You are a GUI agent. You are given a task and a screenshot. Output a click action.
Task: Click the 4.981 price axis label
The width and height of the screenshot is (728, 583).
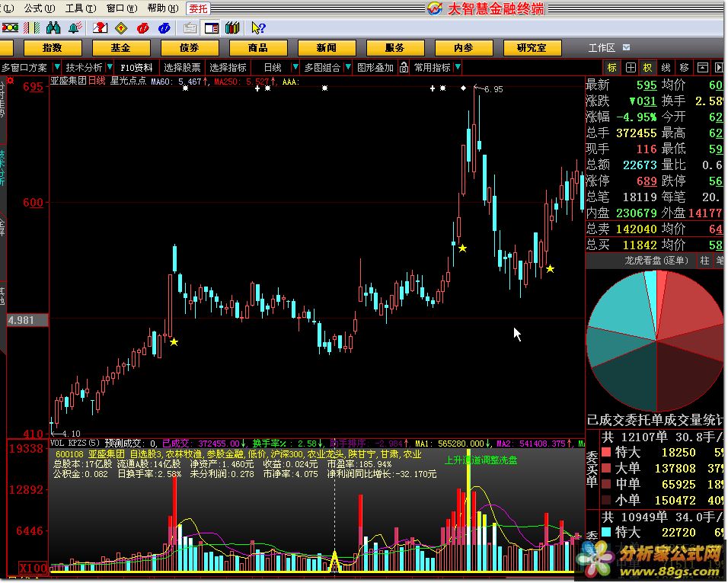27,321
